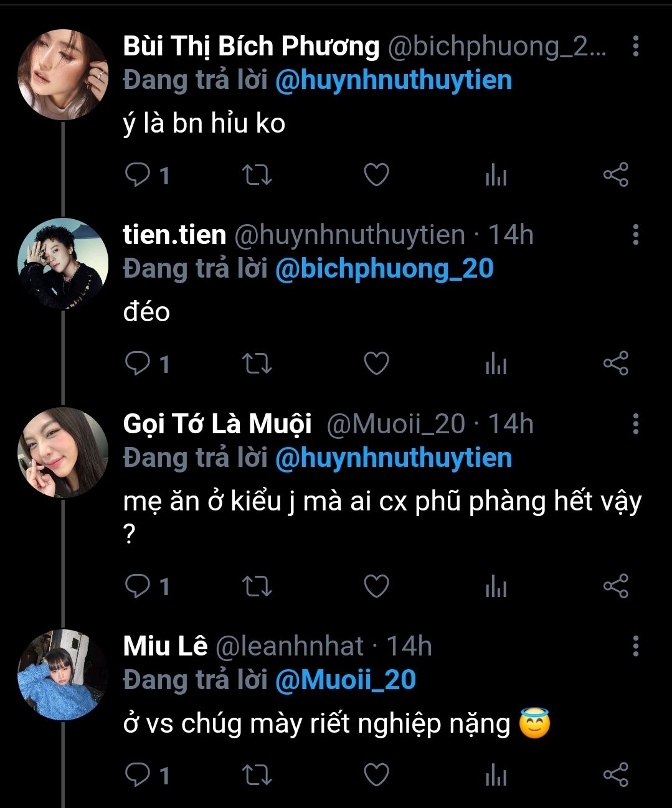This screenshot has width=672, height=808.
Task: Retweet tien.tien's reply
Action: (257, 364)
